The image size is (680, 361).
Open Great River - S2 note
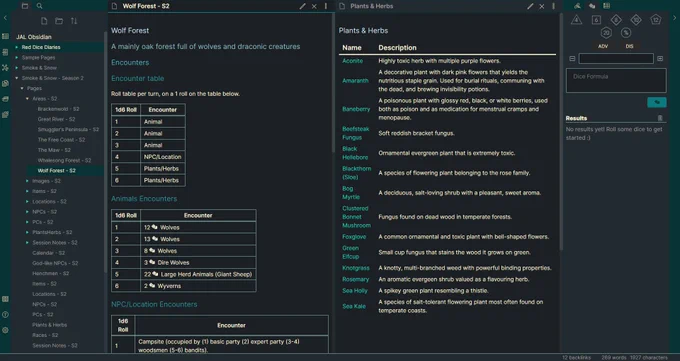pyautogui.click(x=56, y=119)
